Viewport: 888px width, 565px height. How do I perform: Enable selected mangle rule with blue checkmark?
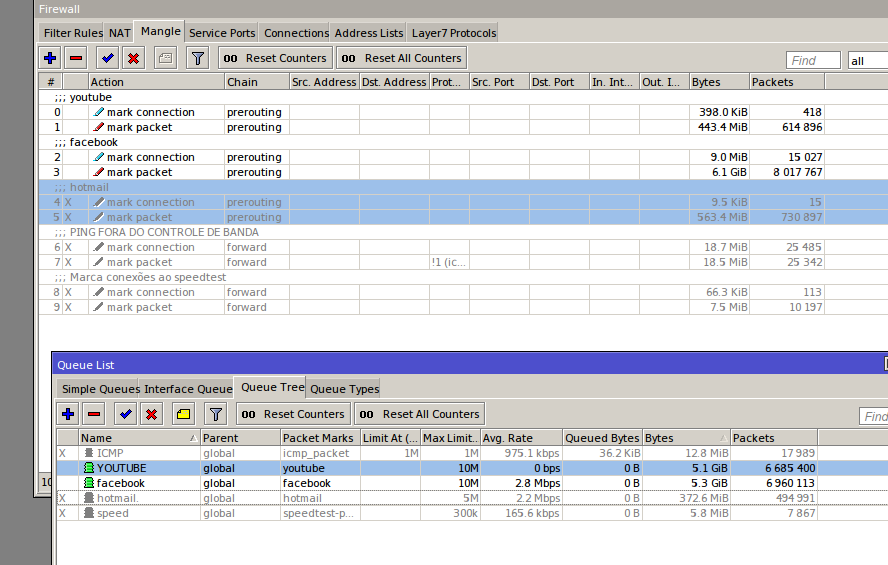108,58
